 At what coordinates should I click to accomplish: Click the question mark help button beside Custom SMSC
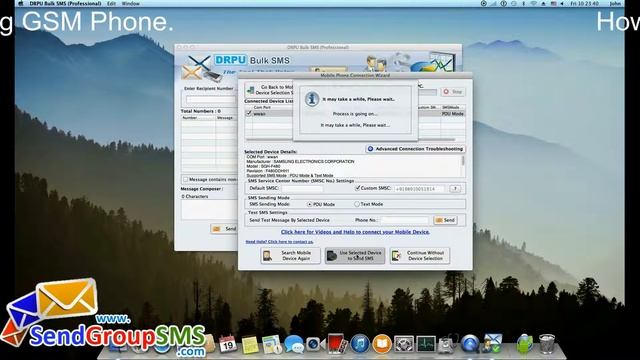pos(455,189)
